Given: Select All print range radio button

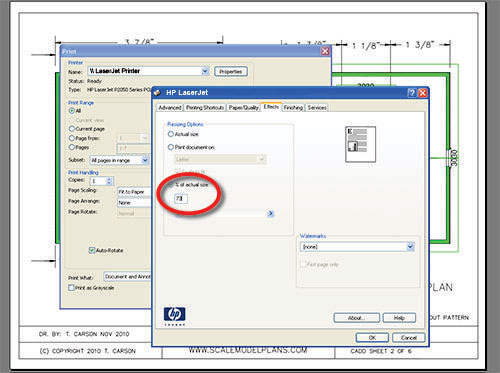Looking at the screenshot, I should click(71, 111).
